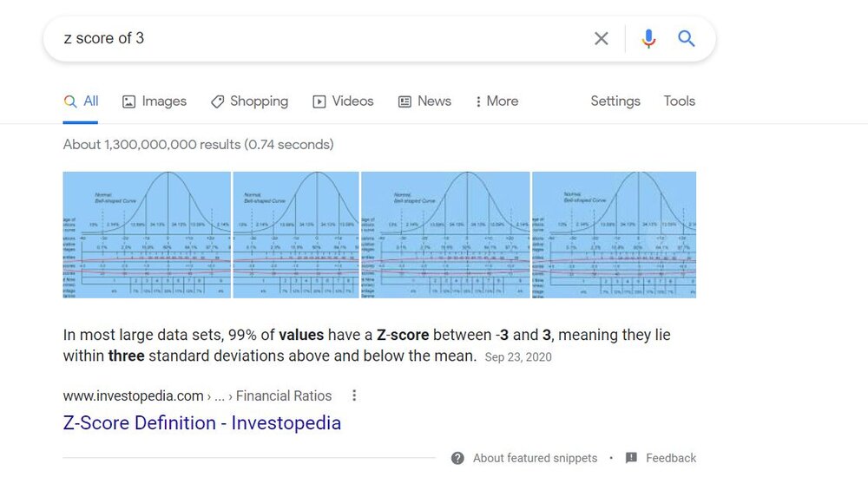Open the first bell curve thumbnail

point(147,235)
